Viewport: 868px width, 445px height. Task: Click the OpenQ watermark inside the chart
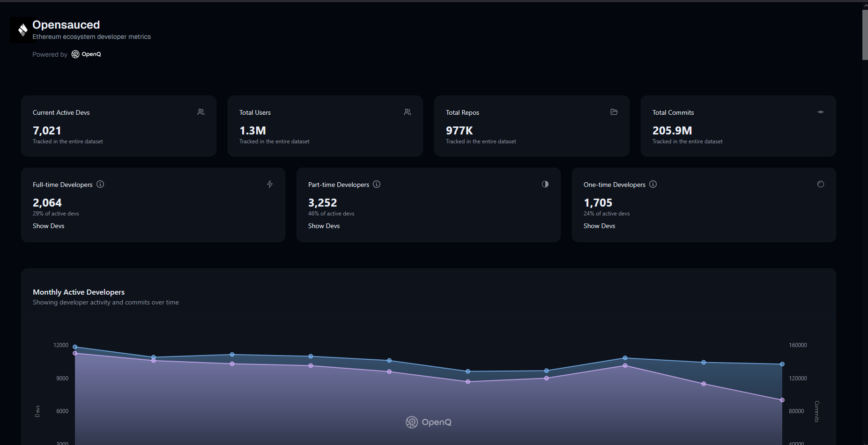(x=428, y=422)
